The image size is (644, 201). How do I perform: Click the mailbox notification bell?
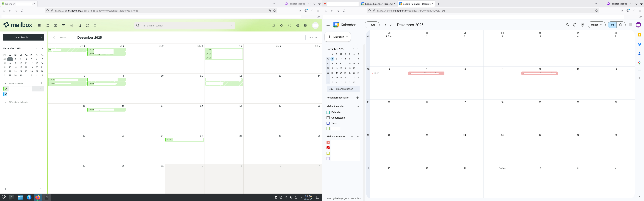[x=274, y=25]
